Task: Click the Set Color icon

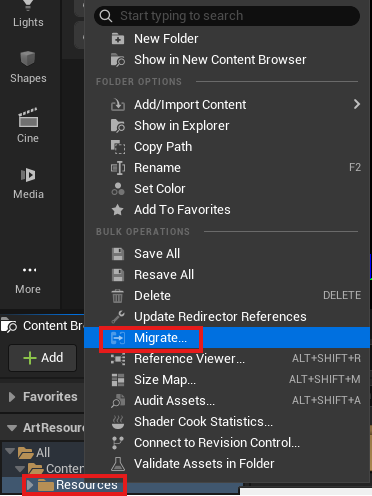Action: click(x=118, y=189)
